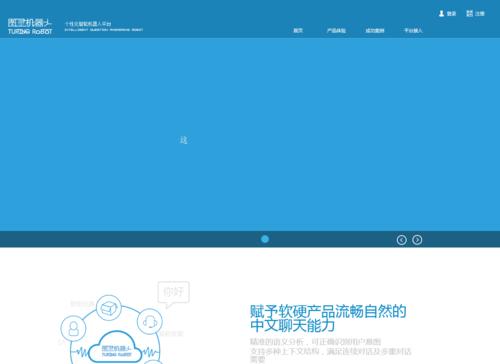500x364 pixels.
Task: Show previous slide with left arrow
Action: point(401,240)
